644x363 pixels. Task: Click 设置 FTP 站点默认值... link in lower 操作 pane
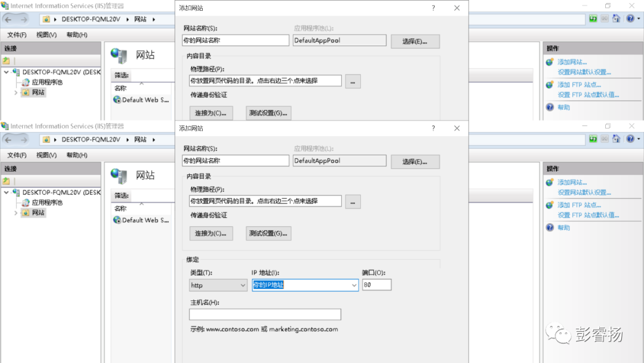pyautogui.click(x=588, y=215)
